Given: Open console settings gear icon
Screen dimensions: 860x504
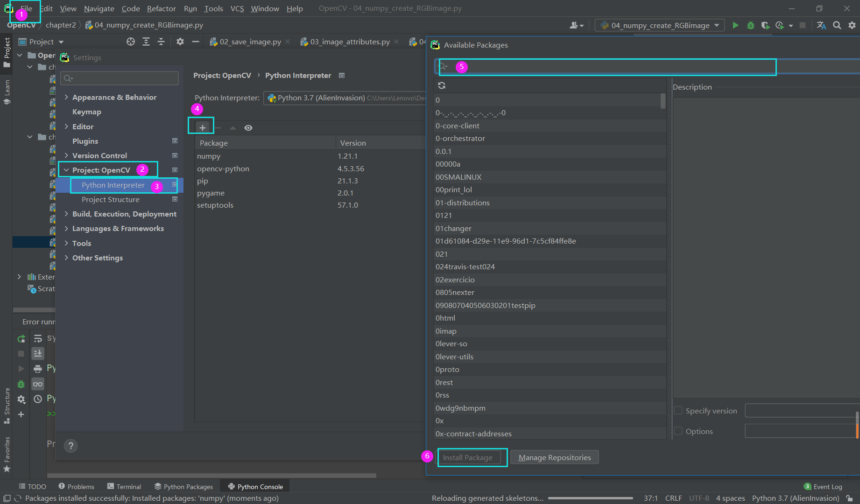Looking at the screenshot, I should pos(21,399).
